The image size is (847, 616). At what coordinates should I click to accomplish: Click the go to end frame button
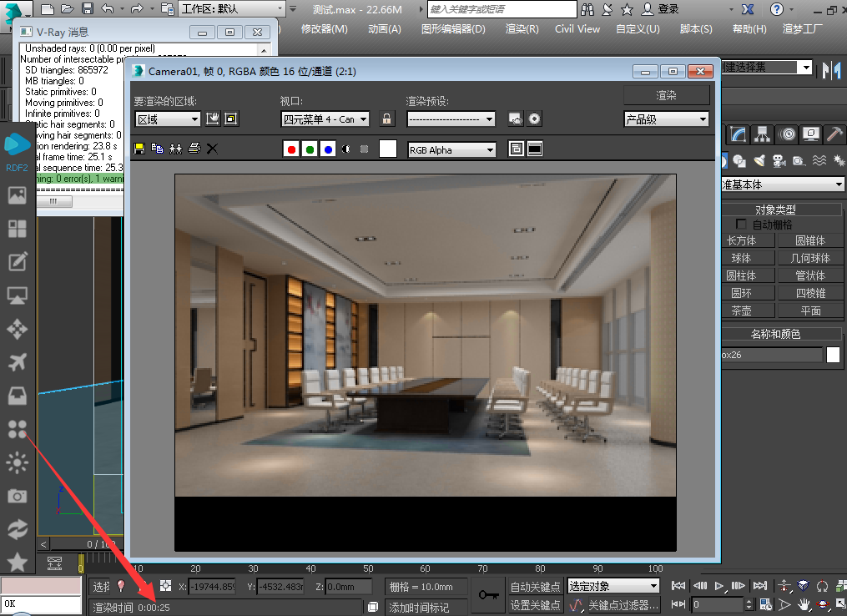(760, 586)
